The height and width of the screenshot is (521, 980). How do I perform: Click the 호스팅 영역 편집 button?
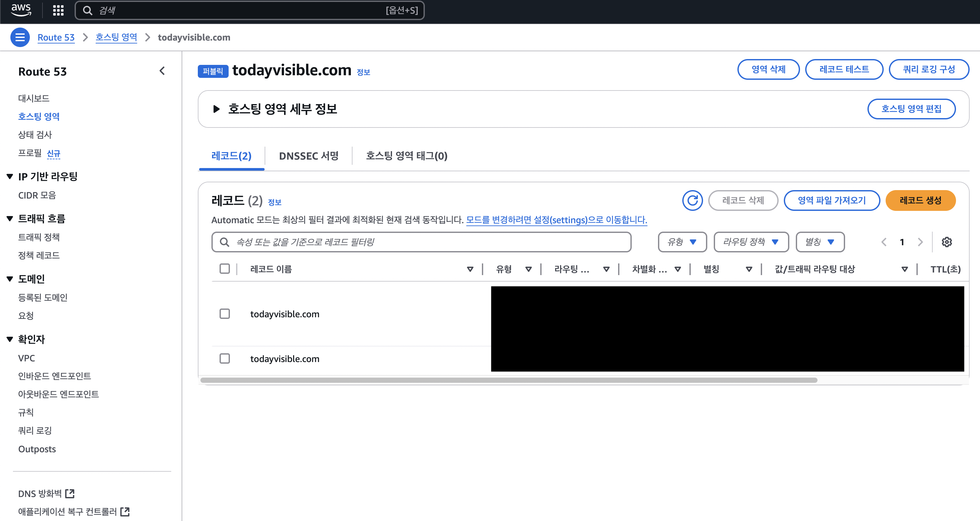tap(911, 109)
